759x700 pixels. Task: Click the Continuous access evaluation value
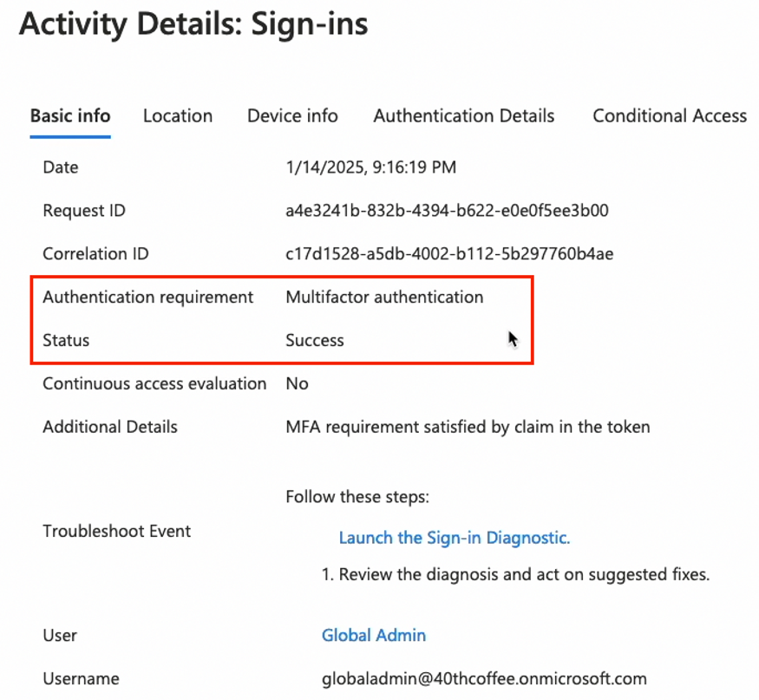pyautogui.click(x=297, y=383)
